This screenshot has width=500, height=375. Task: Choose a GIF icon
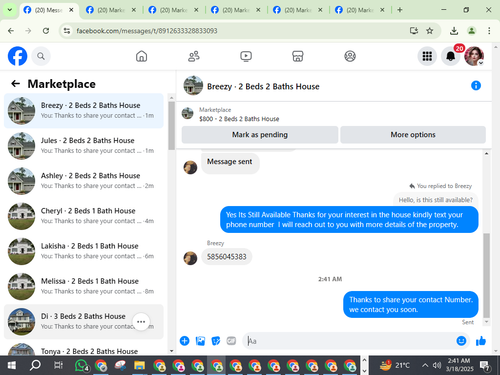[x=231, y=341]
